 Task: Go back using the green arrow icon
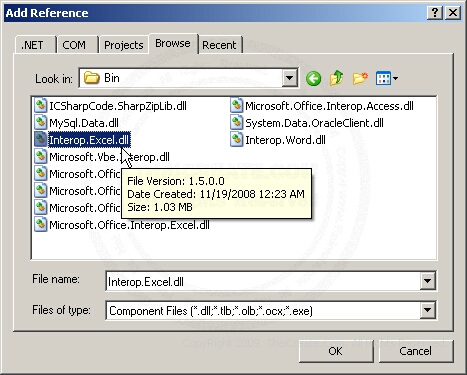click(x=313, y=79)
